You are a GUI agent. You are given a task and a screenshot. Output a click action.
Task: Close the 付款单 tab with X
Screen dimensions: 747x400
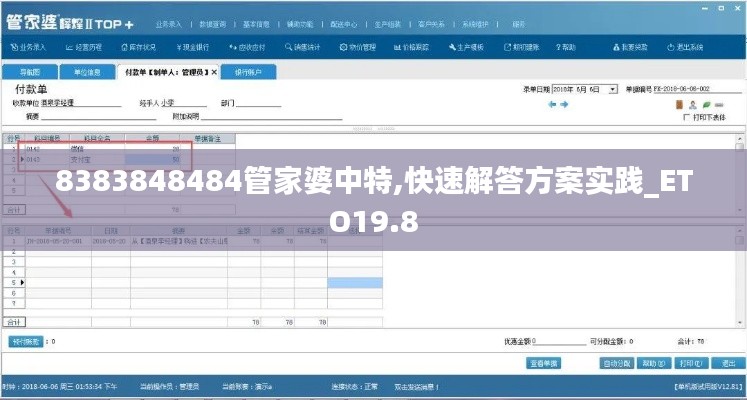point(214,72)
